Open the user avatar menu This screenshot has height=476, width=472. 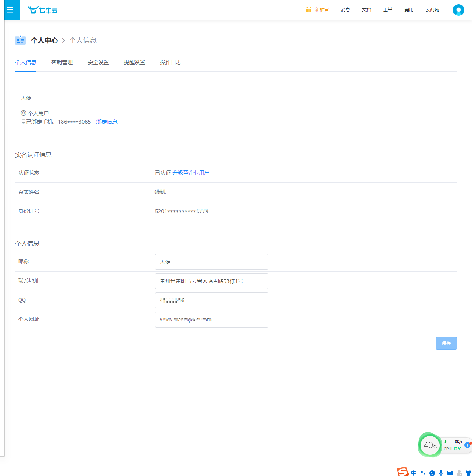pos(458,10)
